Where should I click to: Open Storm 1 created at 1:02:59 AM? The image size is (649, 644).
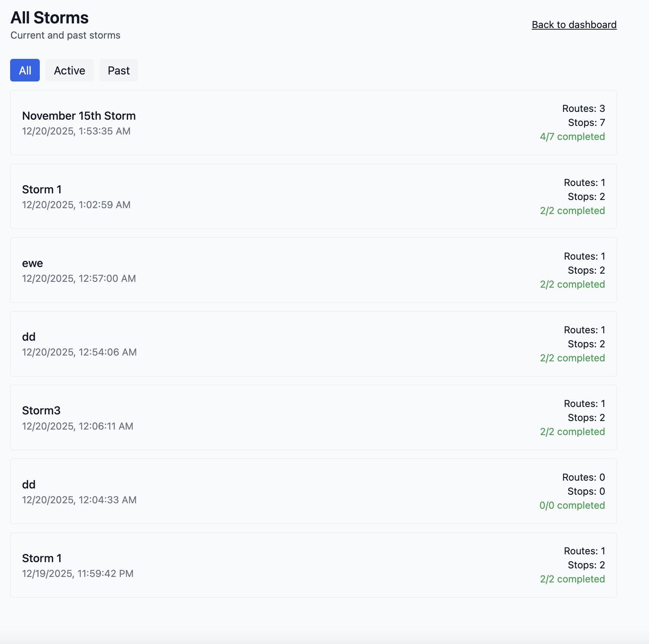42,189
